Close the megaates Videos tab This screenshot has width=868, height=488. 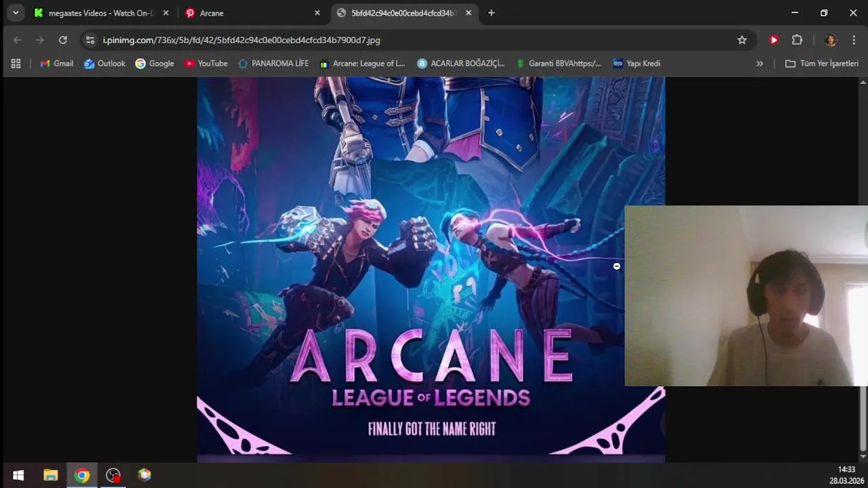pos(165,13)
